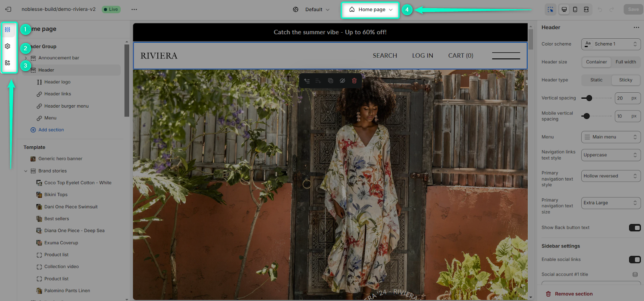Click the Brand stories section icon

tap(33, 171)
